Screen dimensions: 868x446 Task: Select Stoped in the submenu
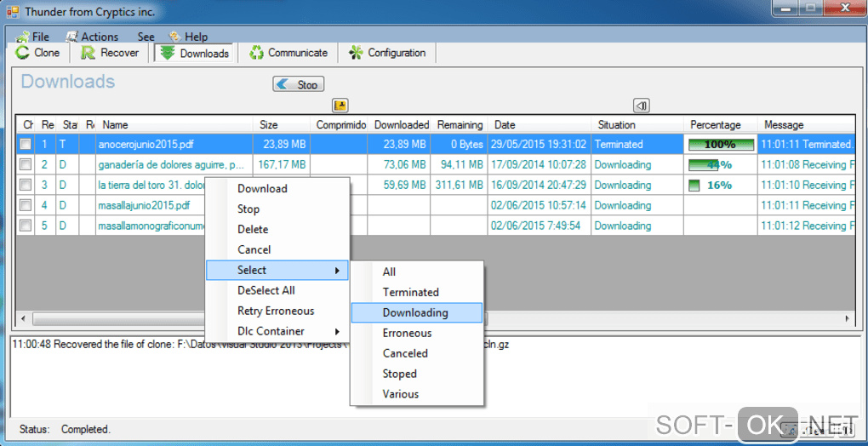pos(417,374)
